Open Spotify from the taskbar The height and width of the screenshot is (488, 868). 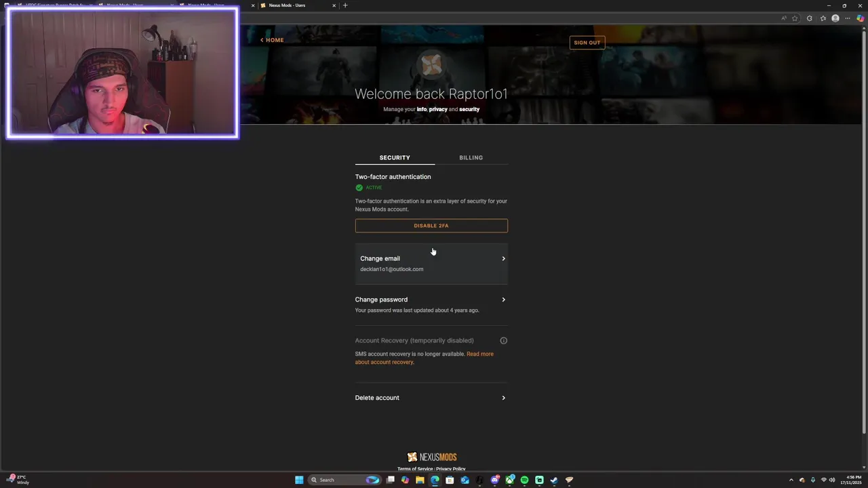[525, 480]
